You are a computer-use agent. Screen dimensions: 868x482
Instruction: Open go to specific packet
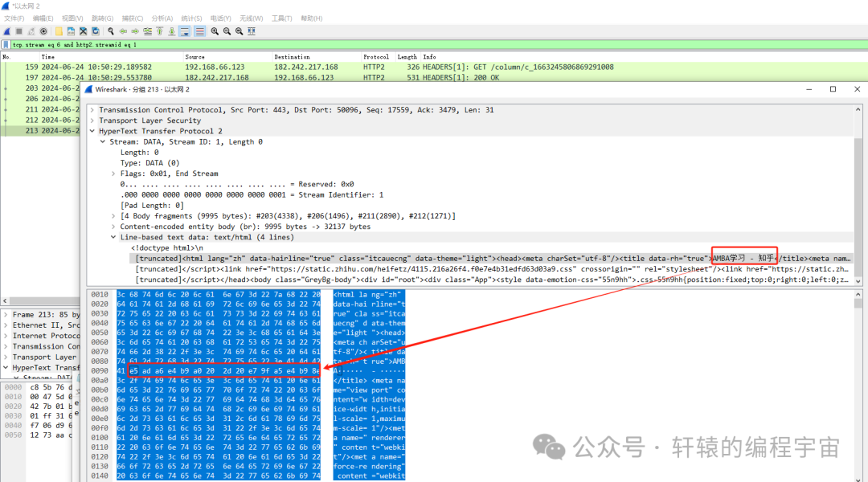click(x=147, y=31)
